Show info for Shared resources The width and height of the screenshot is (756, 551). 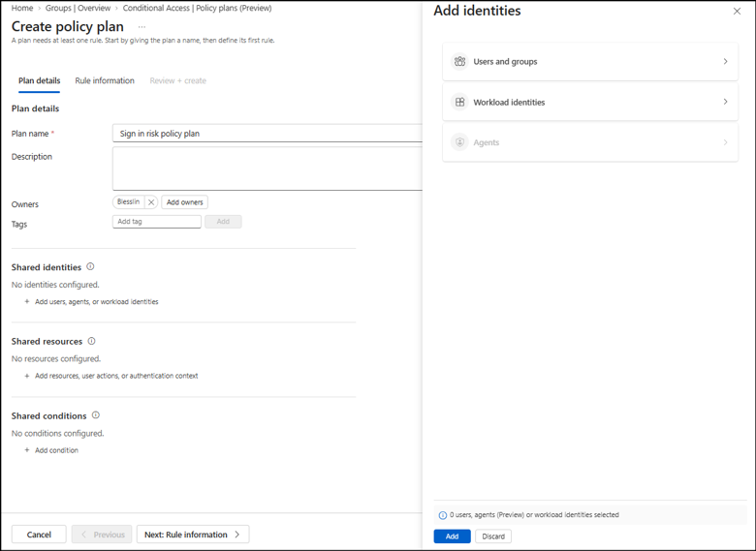point(91,341)
